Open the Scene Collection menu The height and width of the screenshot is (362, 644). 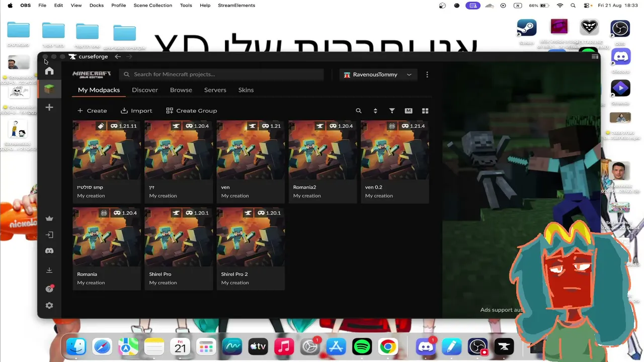click(153, 6)
